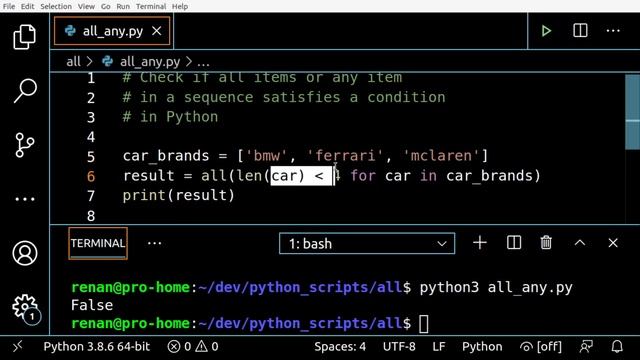
Task: Open feedback icon in status bar
Action: (x=586, y=347)
